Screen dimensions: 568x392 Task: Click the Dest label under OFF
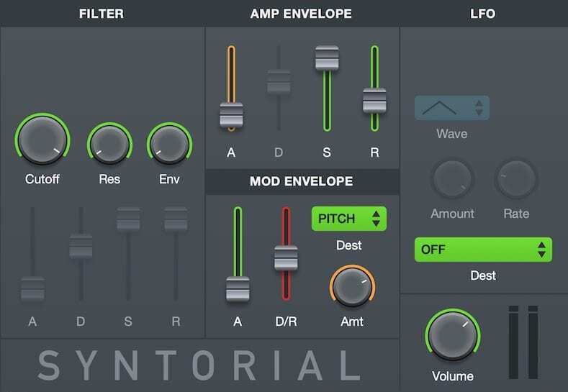483,275
